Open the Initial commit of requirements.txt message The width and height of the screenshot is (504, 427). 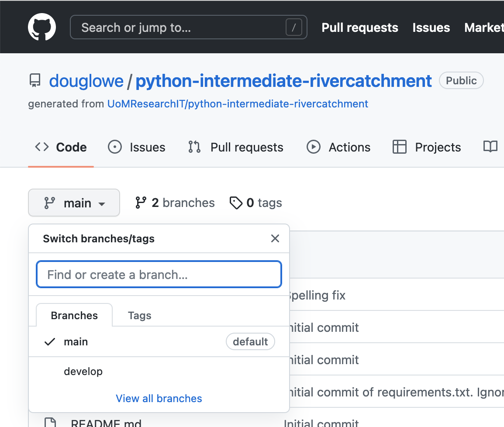coord(397,393)
